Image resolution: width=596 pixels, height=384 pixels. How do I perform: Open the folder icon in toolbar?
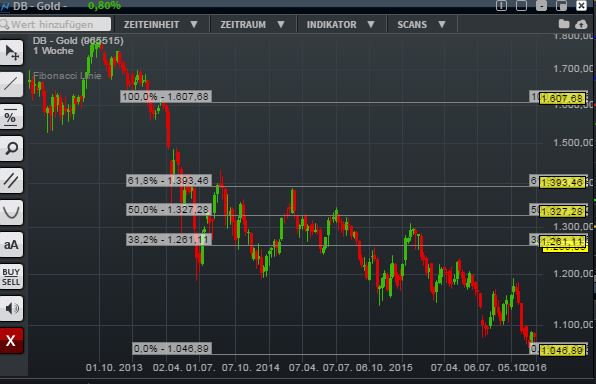coord(564,24)
